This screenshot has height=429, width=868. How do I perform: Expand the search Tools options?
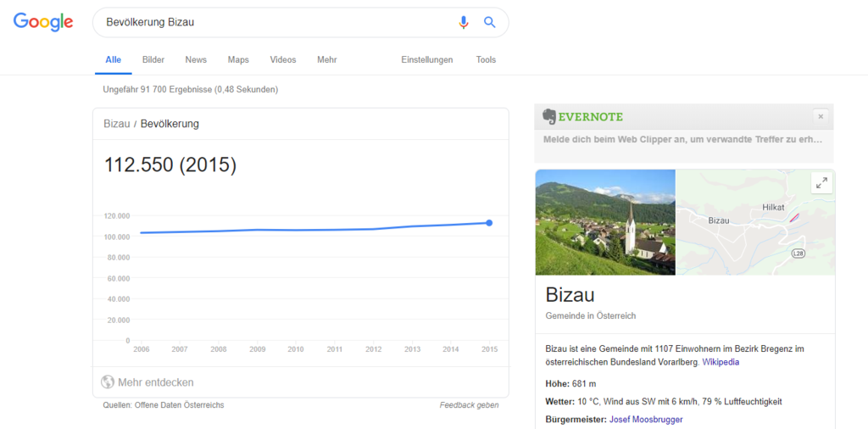(486, 60)
